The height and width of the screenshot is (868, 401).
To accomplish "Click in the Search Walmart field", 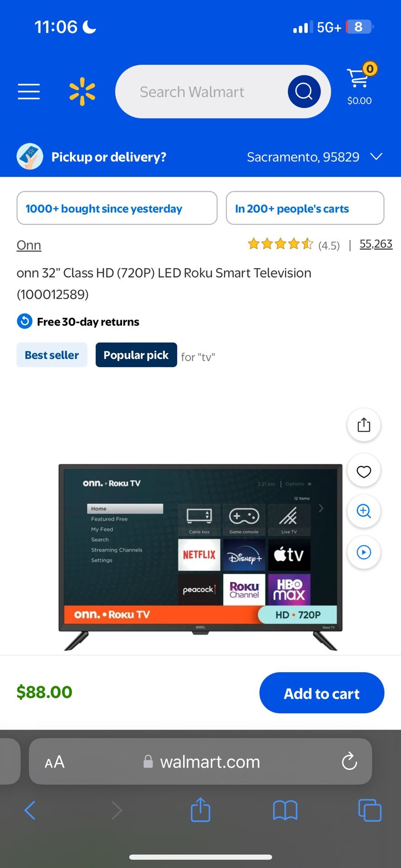I will 199,91.
